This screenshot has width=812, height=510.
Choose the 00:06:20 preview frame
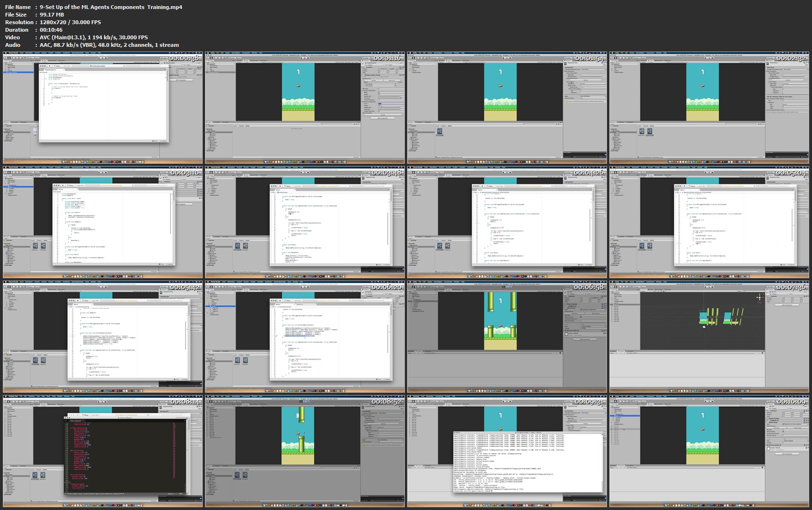click(305, 337)
